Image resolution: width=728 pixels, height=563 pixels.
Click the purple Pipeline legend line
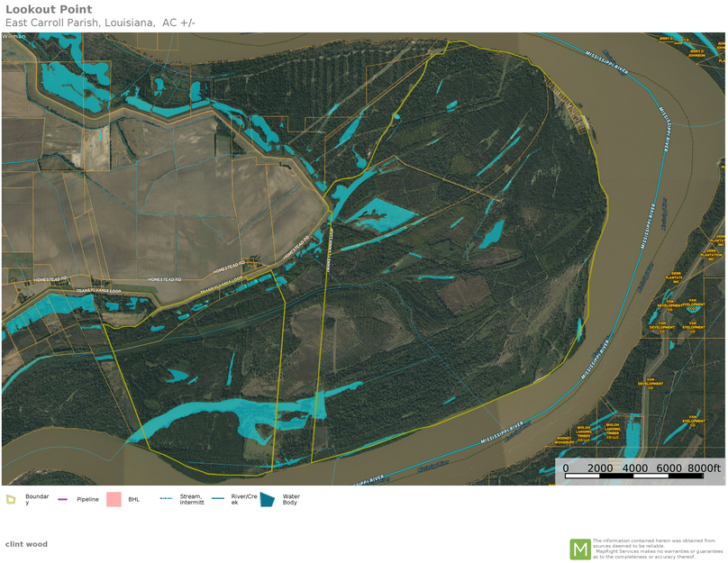coord(63,499)
